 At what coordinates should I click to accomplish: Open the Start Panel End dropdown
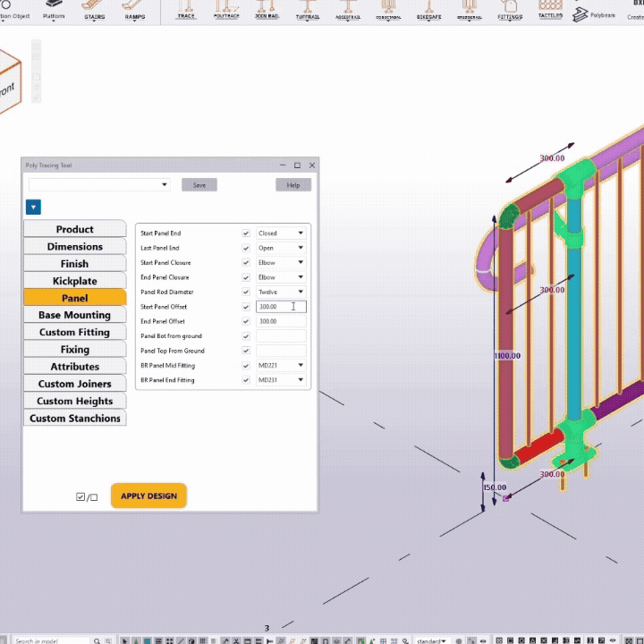[281, 233]
